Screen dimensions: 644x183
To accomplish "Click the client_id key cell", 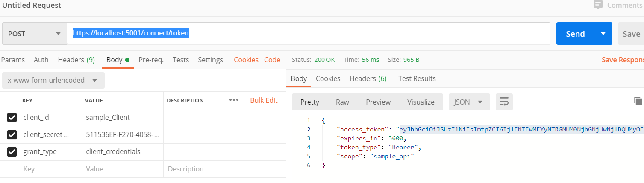I will 50,117.
